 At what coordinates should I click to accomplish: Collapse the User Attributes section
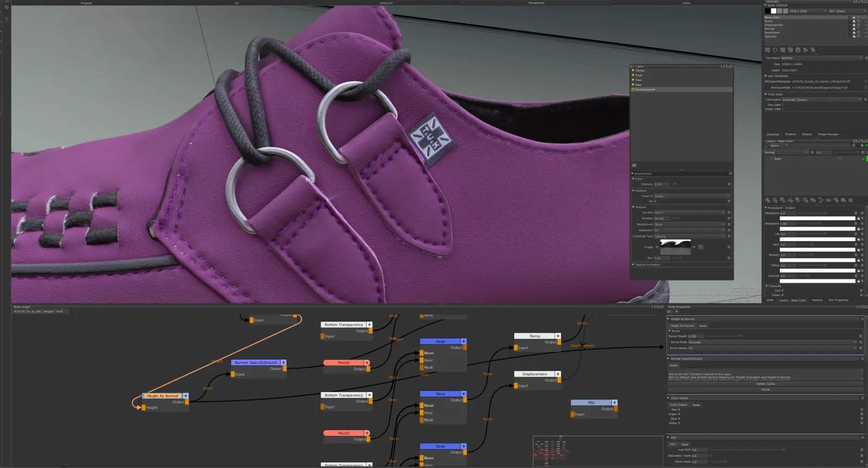pos(765,76)
